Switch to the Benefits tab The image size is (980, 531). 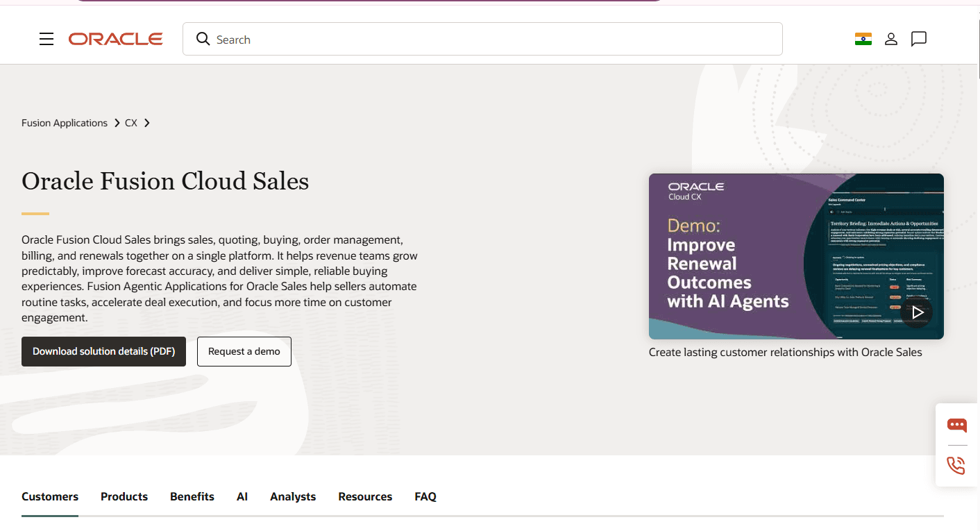pyautogui.click(x=192, y=496)
